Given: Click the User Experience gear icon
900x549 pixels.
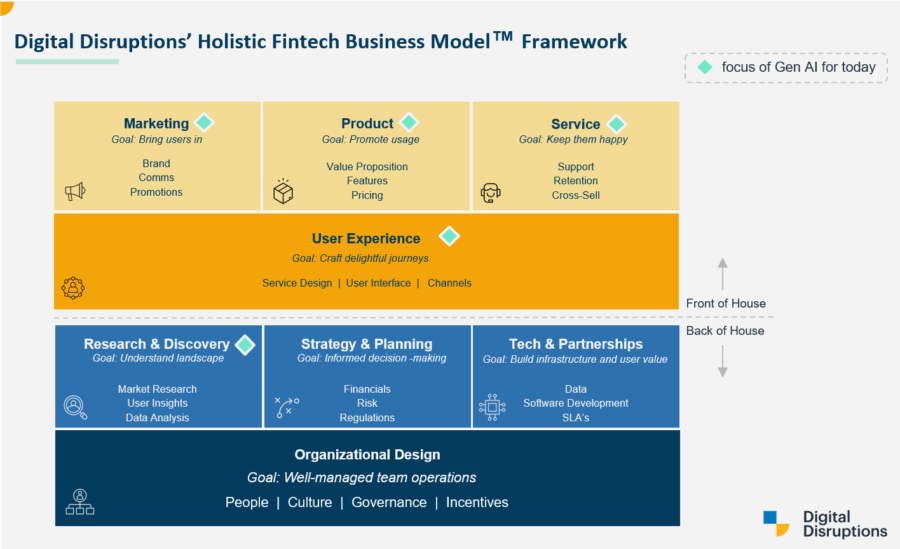Looking at the screenshot, I should pos(73,288).
